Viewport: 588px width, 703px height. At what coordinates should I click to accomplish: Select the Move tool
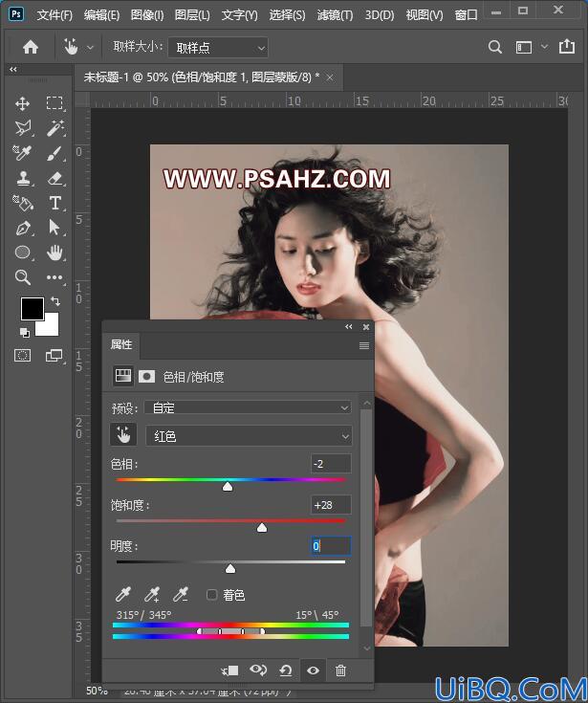(x=22, y=103)
